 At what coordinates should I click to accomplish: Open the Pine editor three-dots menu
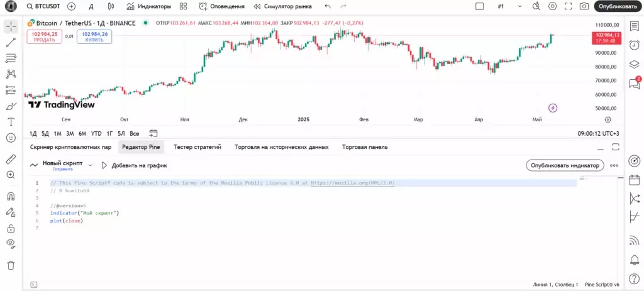[614, 165]
